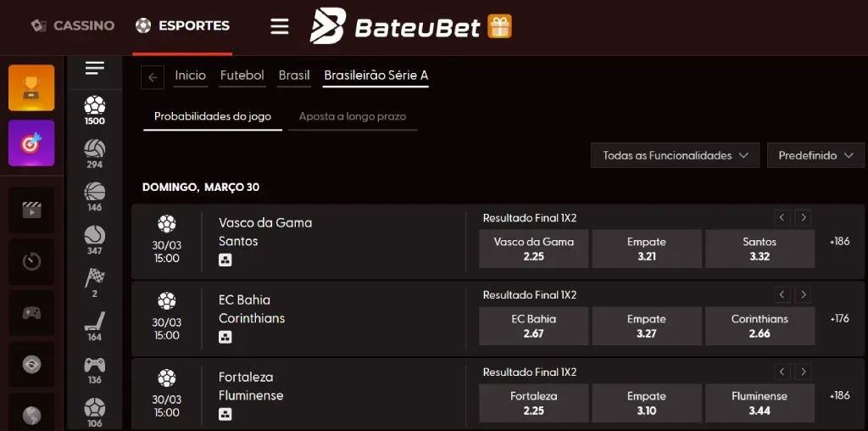This screenshot has width=868, height=431.
Task: Choose the basketball sport icon with 146
Action: tap(95, 196)
